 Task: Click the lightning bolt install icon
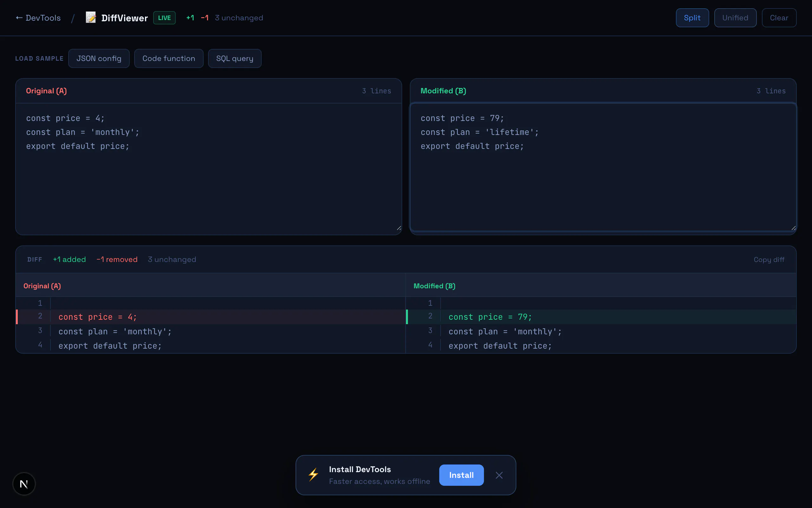click(x=313, y=475)
